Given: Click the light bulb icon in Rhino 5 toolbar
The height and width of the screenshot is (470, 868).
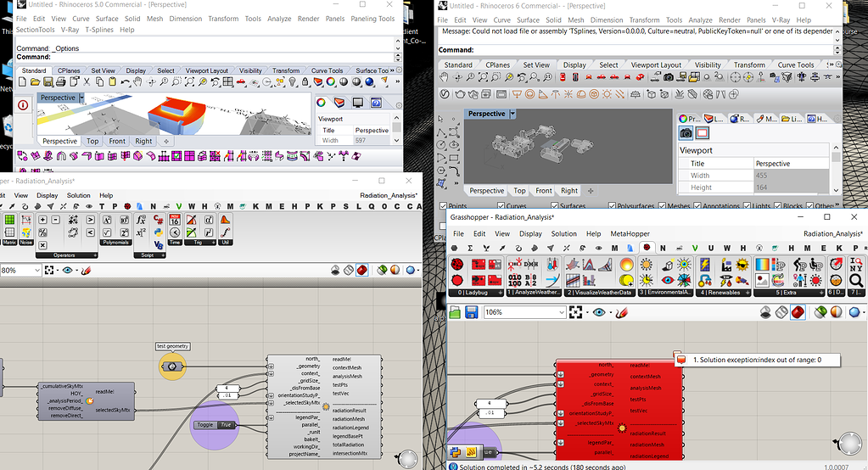Looking at the screenshot, I should pos(292,82).
